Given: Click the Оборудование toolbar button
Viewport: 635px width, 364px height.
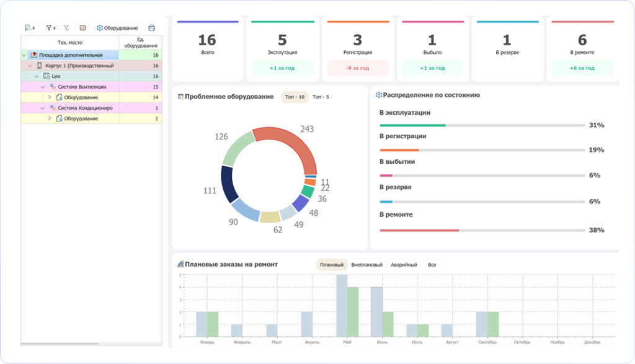Looking at the screenshot, I should (117, 28).
